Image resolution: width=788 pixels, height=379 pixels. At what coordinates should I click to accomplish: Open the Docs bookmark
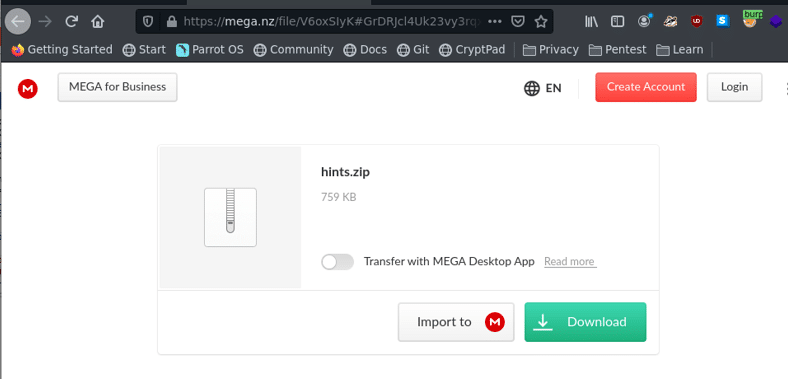pyautogui.click(x=365, y=50)
